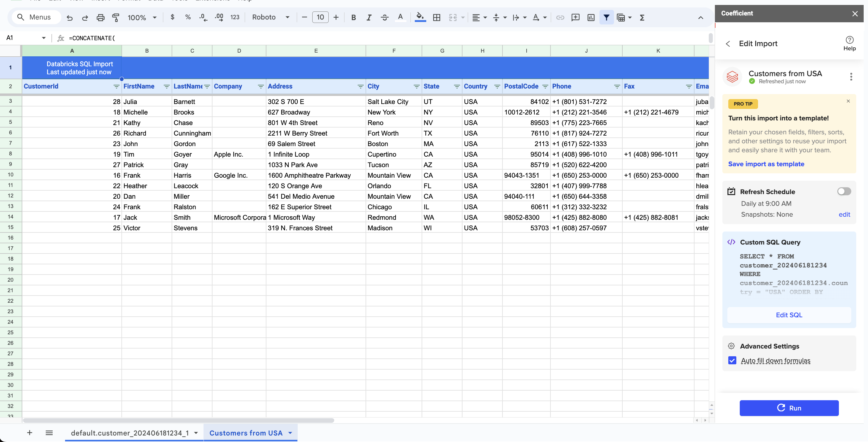The height and width of the screenshot is (442, 868).
Task: Open the number format 123 menu
Action: tap(235, 17)
